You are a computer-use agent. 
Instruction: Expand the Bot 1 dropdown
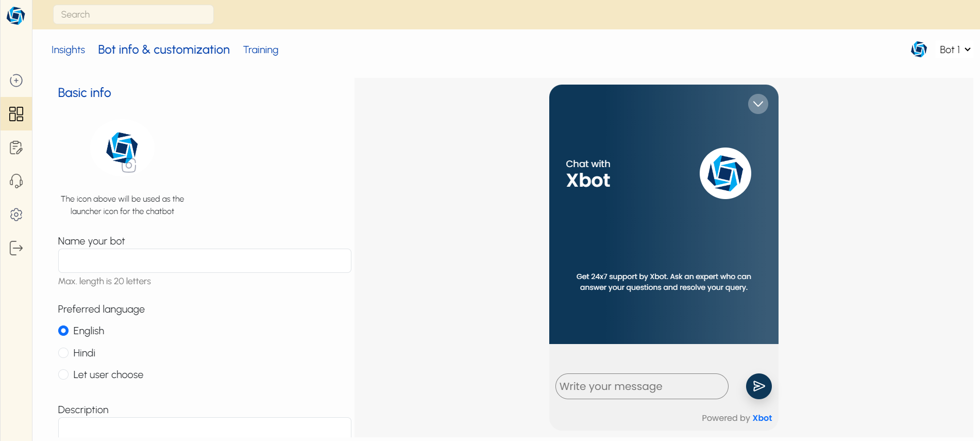955,50
